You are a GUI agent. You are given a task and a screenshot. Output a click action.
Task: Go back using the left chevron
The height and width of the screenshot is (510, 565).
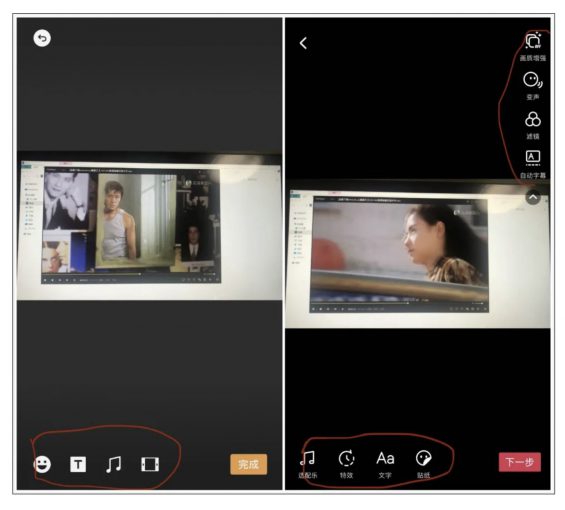[303, 43]
